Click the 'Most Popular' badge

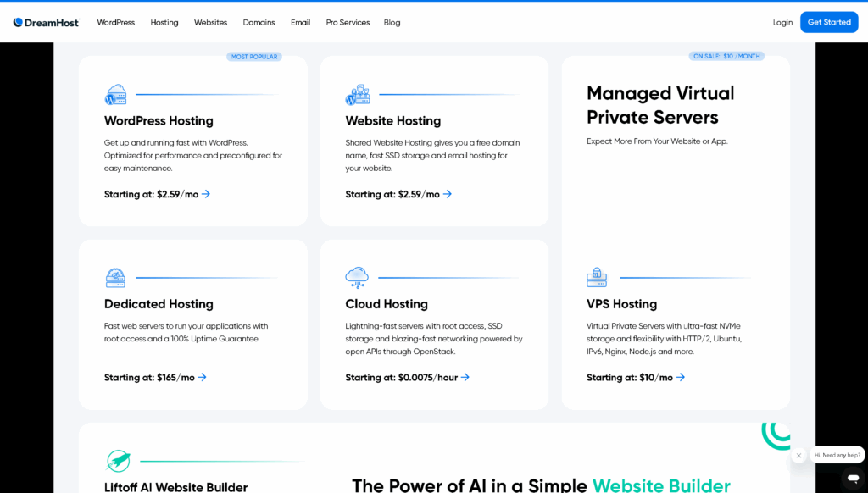(254, 57)
